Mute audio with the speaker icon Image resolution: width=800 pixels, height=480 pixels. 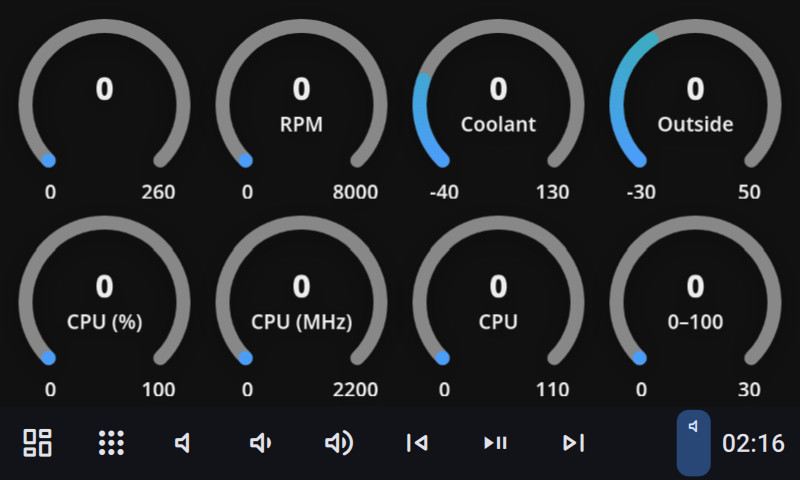[x=184, y=443]
